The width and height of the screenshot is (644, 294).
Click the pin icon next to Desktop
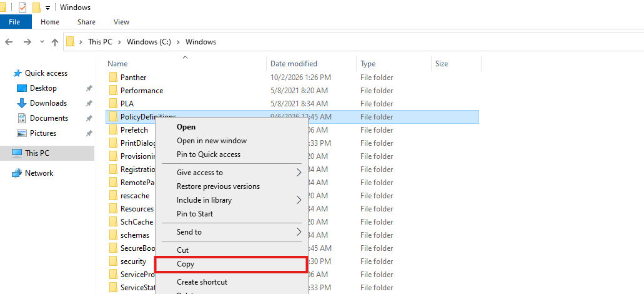click(89, 88)
